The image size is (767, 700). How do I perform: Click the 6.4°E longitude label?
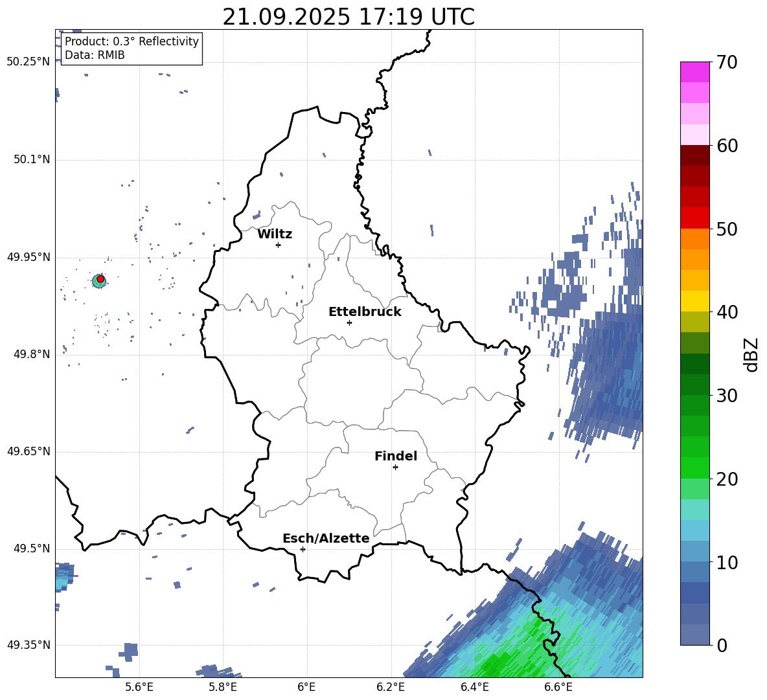click(474, 687)
